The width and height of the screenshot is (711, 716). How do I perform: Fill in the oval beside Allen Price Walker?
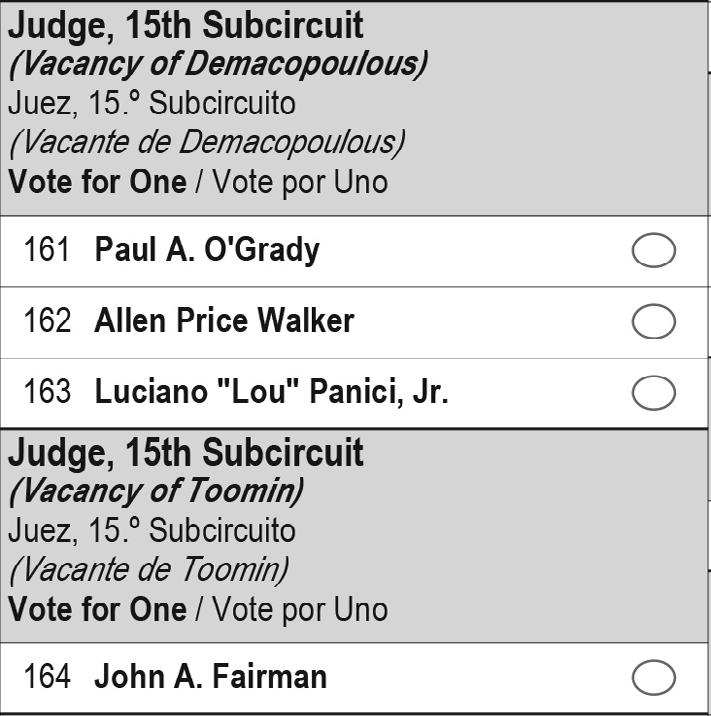pyautogui.click(x=654, y=322)
